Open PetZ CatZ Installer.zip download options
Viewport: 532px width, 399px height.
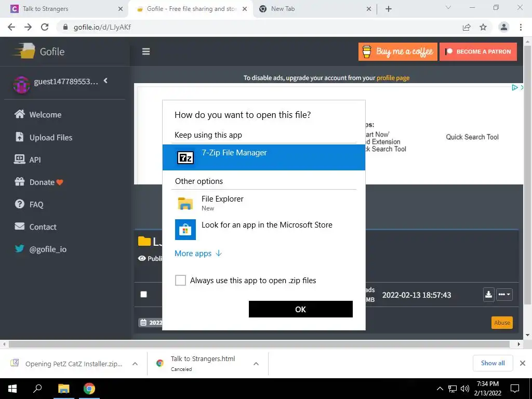pyautogui.click(x=135, y=364)
